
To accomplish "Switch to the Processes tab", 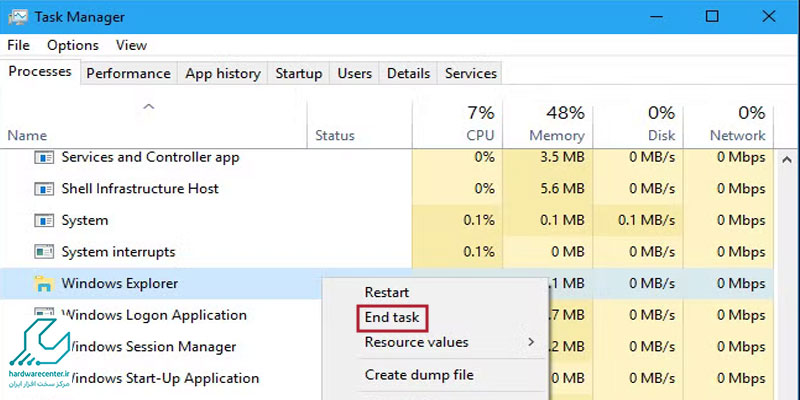I will coord(40,71).
